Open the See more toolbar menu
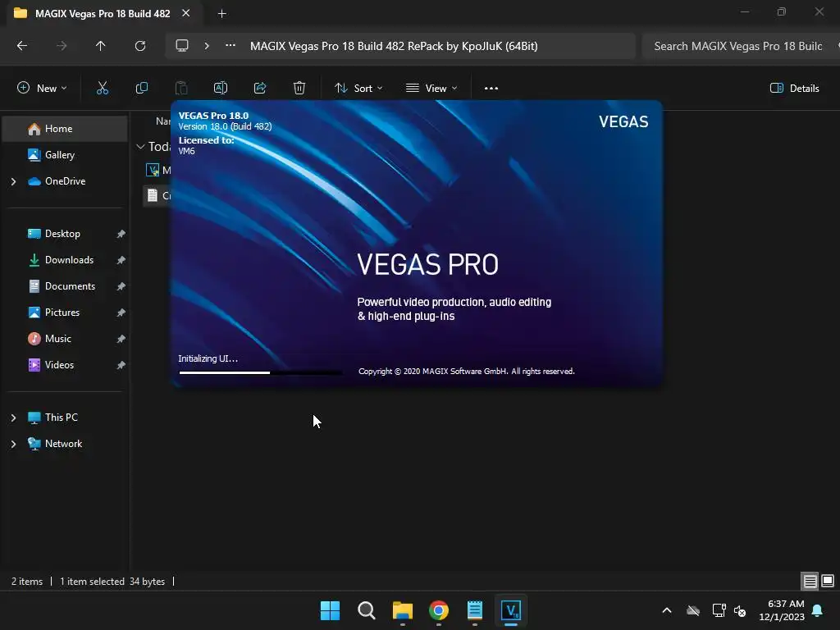Image resolution: width=840 pixels, height=630 pixels. coord(491,88)
